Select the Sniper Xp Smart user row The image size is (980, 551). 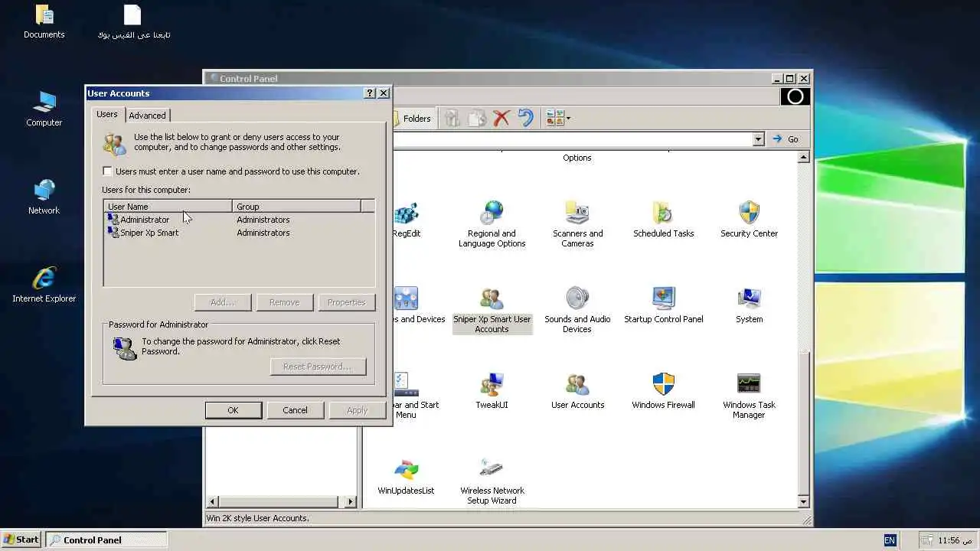click(x=239, y=233)
